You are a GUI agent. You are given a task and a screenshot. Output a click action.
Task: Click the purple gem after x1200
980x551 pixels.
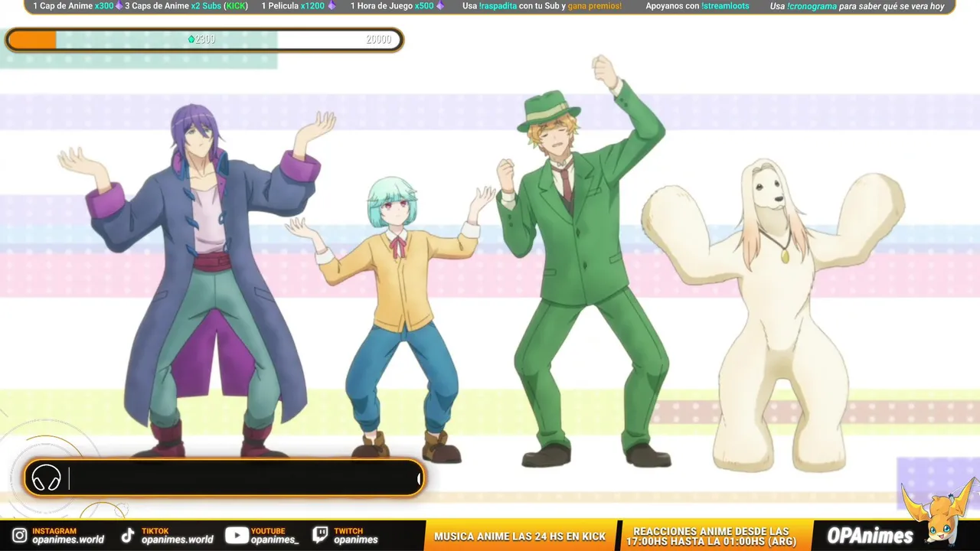[331, 6]
